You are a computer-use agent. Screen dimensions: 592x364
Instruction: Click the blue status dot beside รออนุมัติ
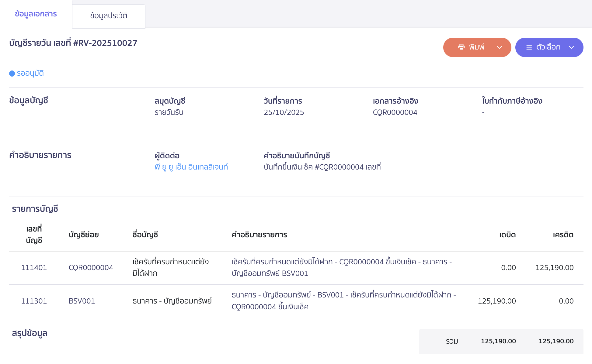tap(12, 73)
